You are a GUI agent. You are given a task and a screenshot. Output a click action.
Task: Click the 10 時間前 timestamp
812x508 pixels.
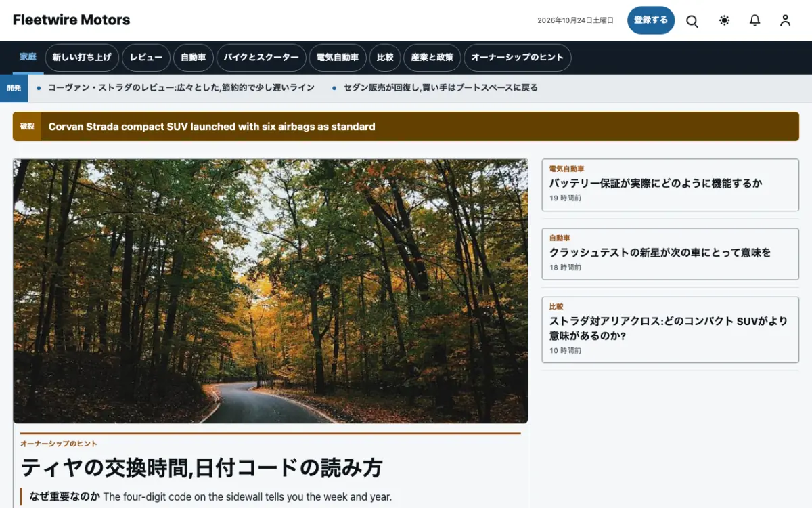tap(565, 350)
